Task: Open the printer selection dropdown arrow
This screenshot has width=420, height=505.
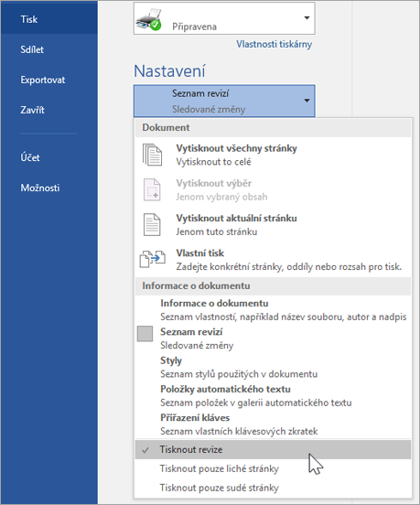Action: click(307, 17)
